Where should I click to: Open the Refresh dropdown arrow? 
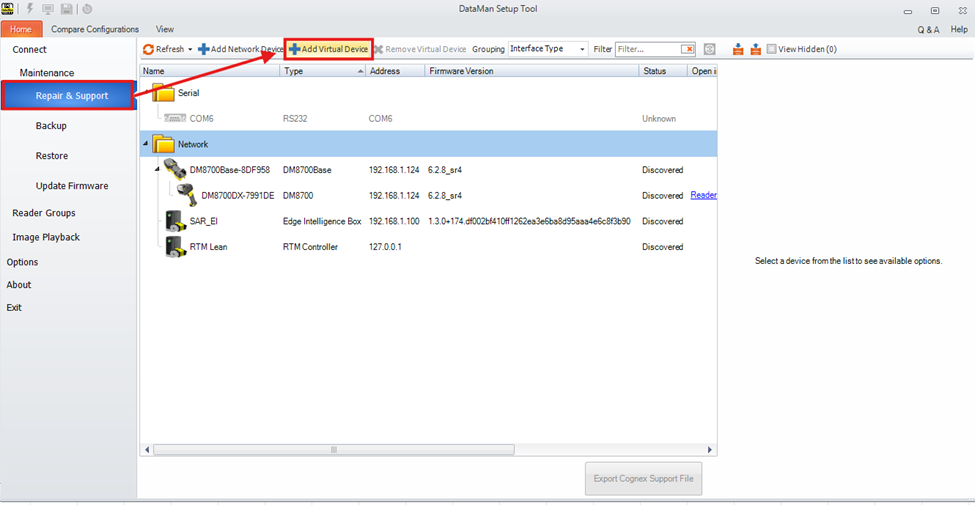pos(190,49)
